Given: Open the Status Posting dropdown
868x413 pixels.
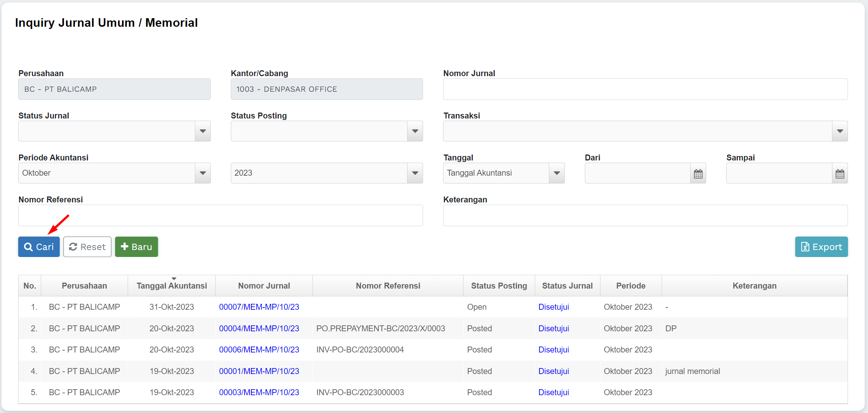Looking at the screenshot, I should [x=415, y=131].
